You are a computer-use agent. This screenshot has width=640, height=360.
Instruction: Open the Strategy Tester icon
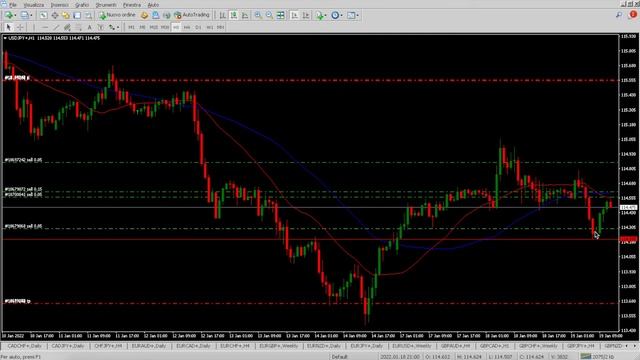click(x=89, y=16)
